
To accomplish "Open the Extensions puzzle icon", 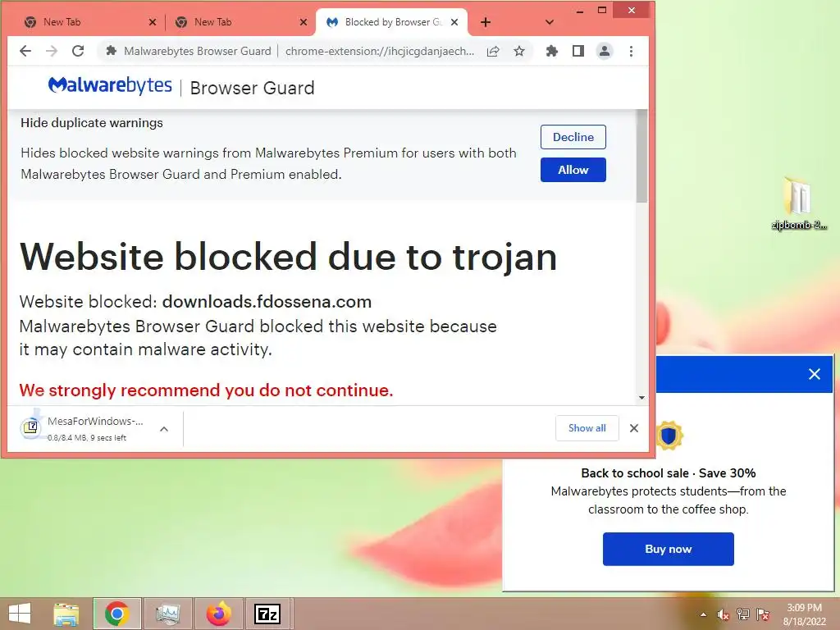I will coord(552,51).
